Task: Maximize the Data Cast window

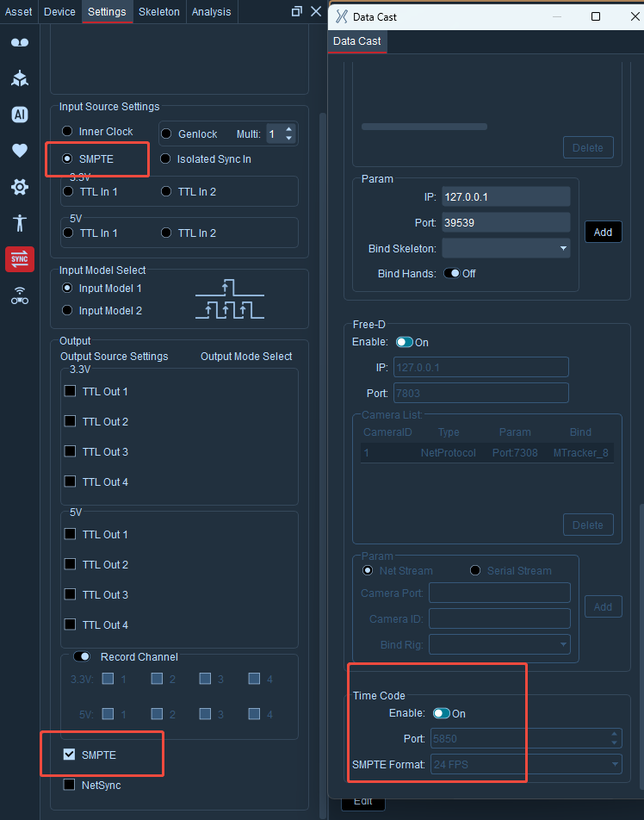Action: [x=596, y=16]
